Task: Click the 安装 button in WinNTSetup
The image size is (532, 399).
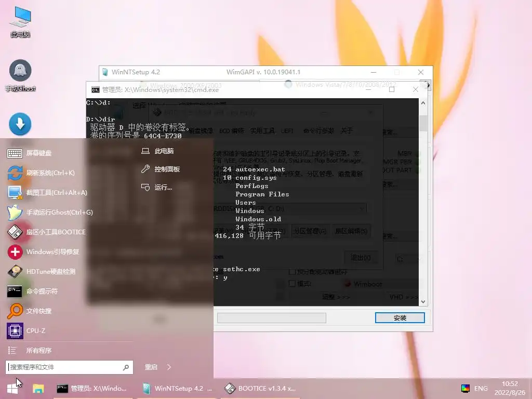Action: tap(400, 318)
